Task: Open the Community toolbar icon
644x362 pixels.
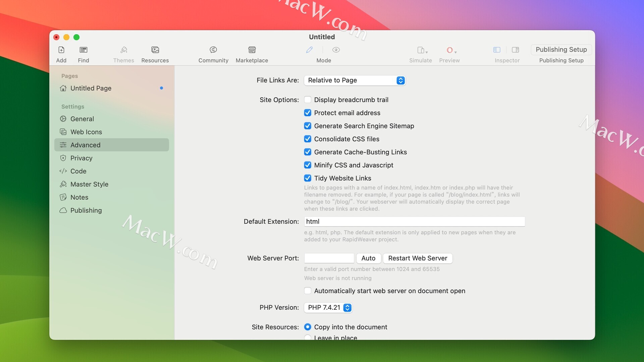Action: [x=213, y=50]
